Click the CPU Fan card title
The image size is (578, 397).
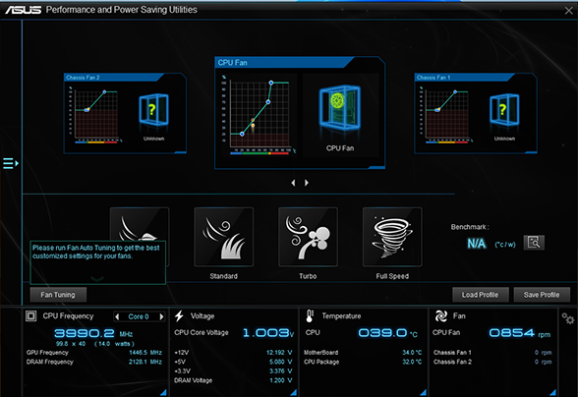click(233, 63)
